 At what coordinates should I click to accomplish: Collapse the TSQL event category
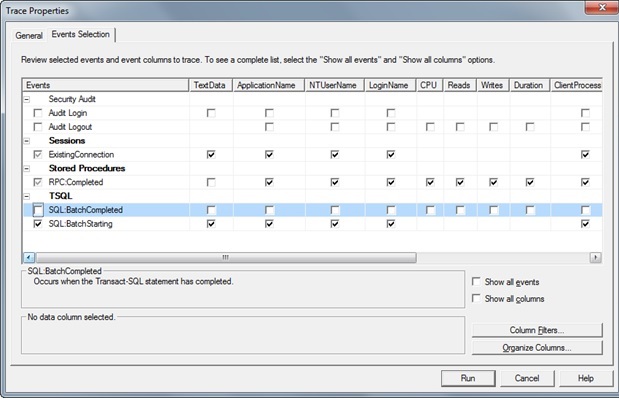27,196
